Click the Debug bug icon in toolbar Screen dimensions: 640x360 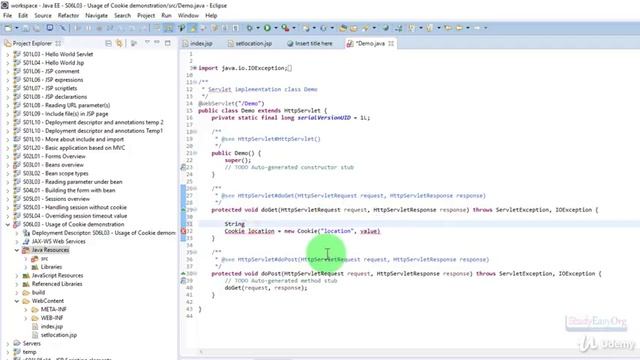coord(249,28)
